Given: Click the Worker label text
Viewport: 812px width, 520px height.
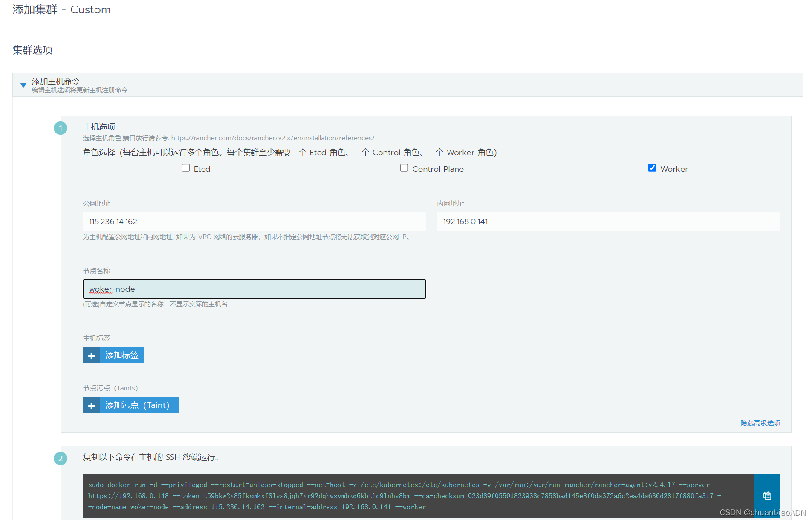Looking at the screenshot, I should pos(674,169).
